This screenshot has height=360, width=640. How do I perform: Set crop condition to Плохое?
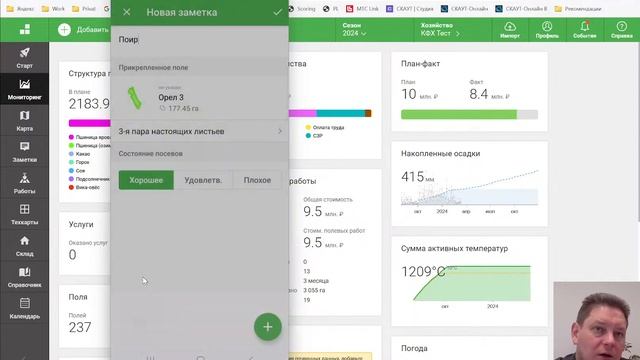tap(257, 180)
